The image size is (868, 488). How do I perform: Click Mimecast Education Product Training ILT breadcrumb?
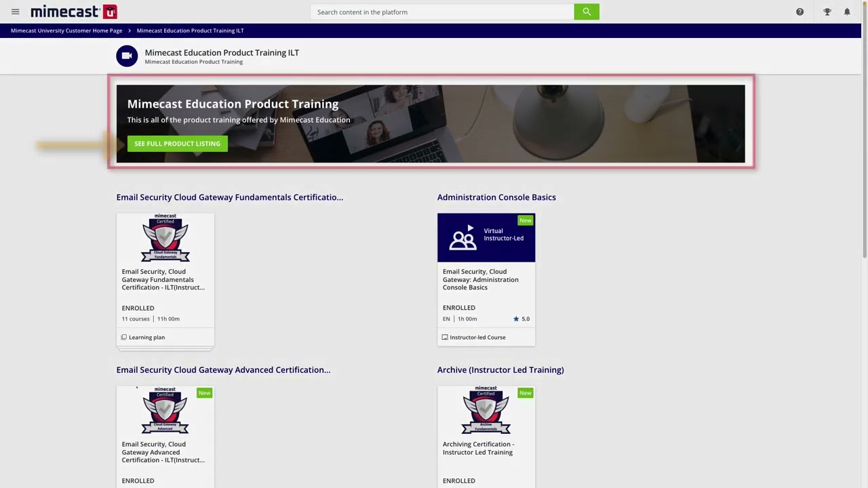[190, 30]
